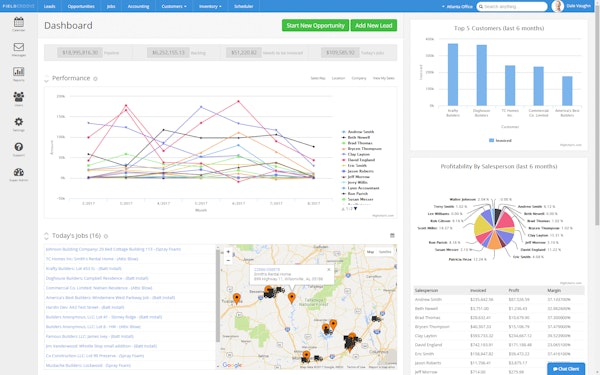
Task: Click the Search anything input field
Action: pyautogui.click(x=512, y=7)
